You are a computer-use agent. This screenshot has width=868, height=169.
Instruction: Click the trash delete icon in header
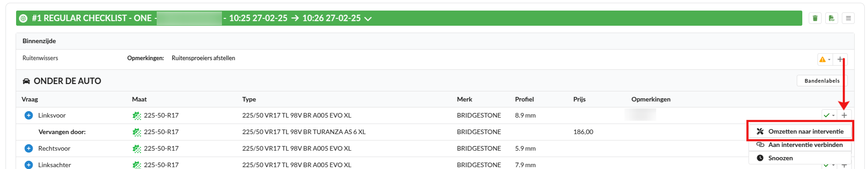[815, 18]
